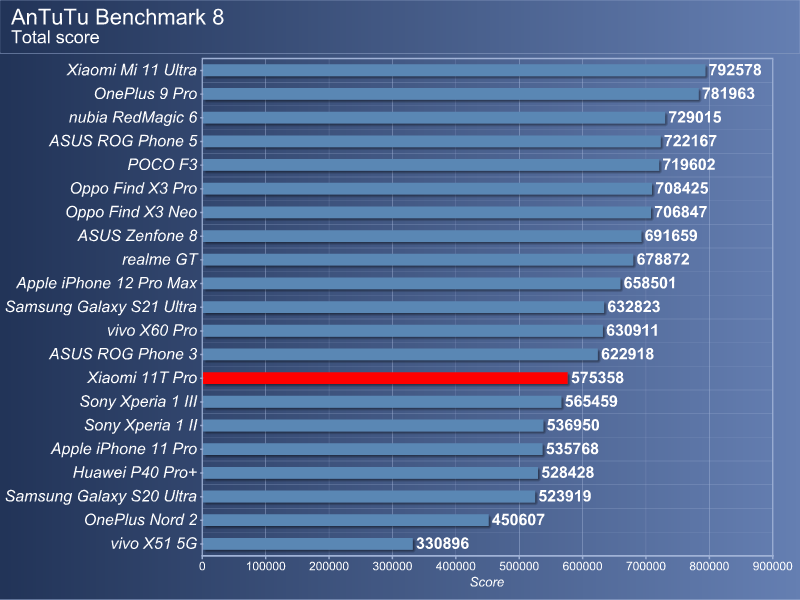The image size is (800, 600).
Task: Click the score value 622918
Action: (627, 354)
